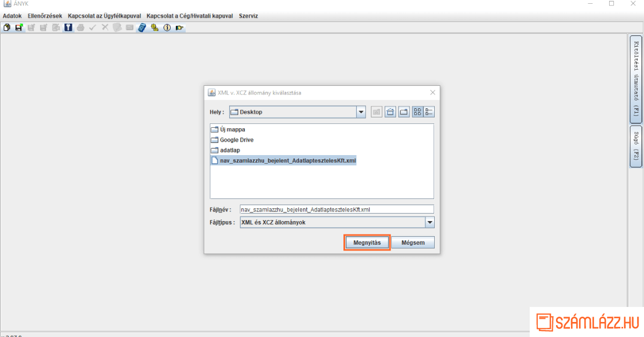Viewport: 644px width, 337px height.
Task: Click the Mégsem cancel button
Action: [413, 243]
